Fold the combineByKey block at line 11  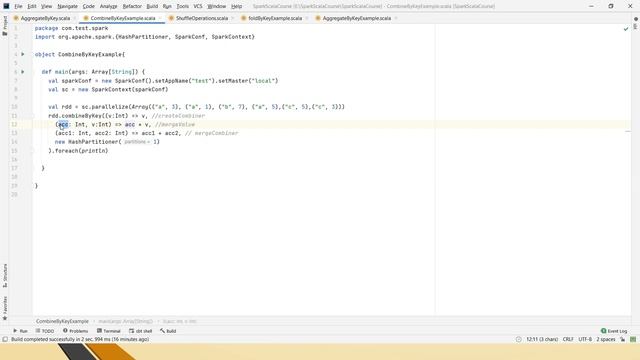point(33,116)
